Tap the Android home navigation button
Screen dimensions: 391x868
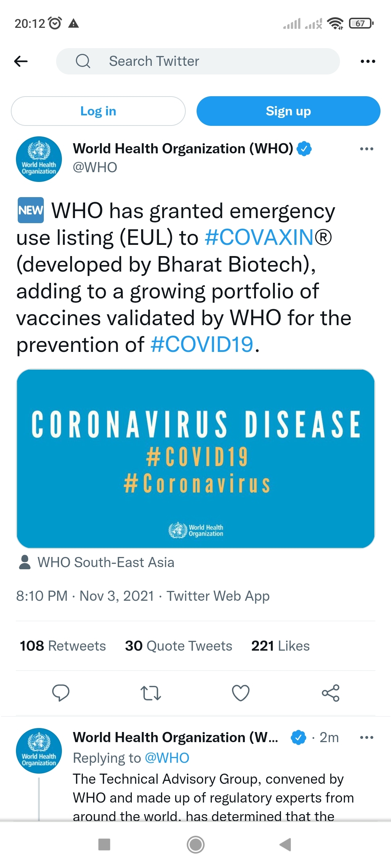pos(195,845)
